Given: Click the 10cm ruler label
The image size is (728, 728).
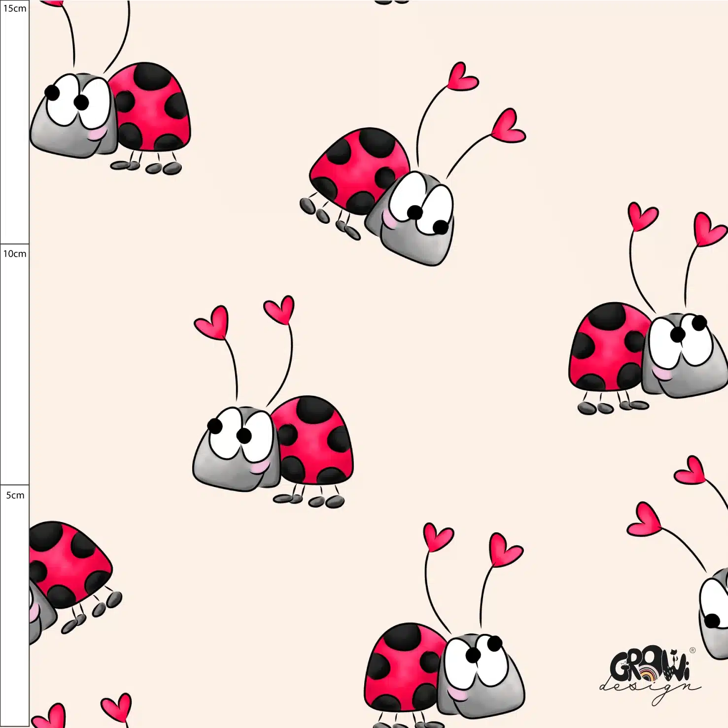Looking at the screenshot, I should click(14, 254).
